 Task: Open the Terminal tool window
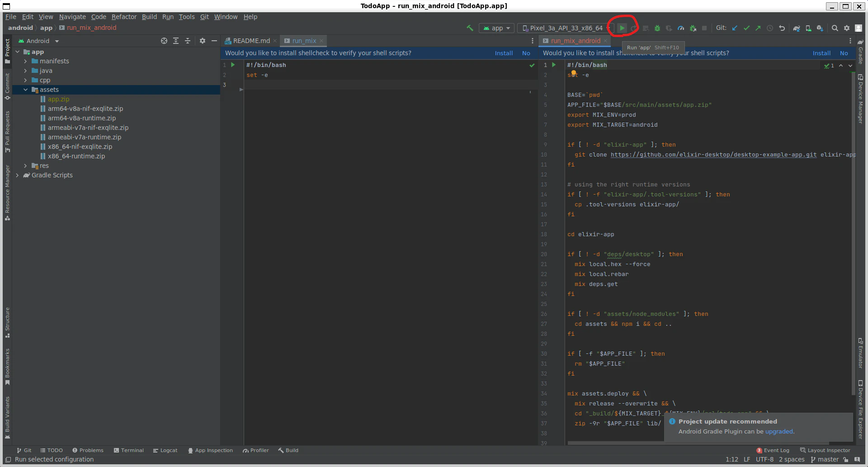[x=129, y=450]
